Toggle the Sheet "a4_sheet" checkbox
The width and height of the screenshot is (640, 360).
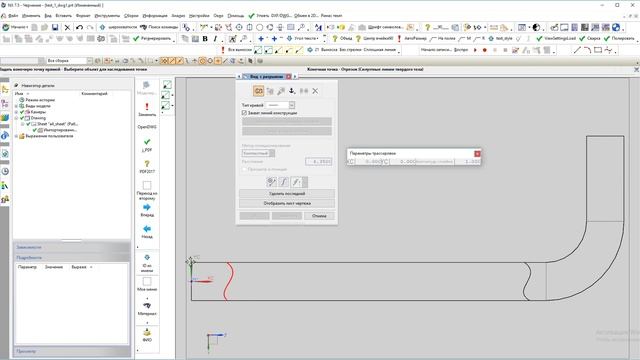point(28,124)
